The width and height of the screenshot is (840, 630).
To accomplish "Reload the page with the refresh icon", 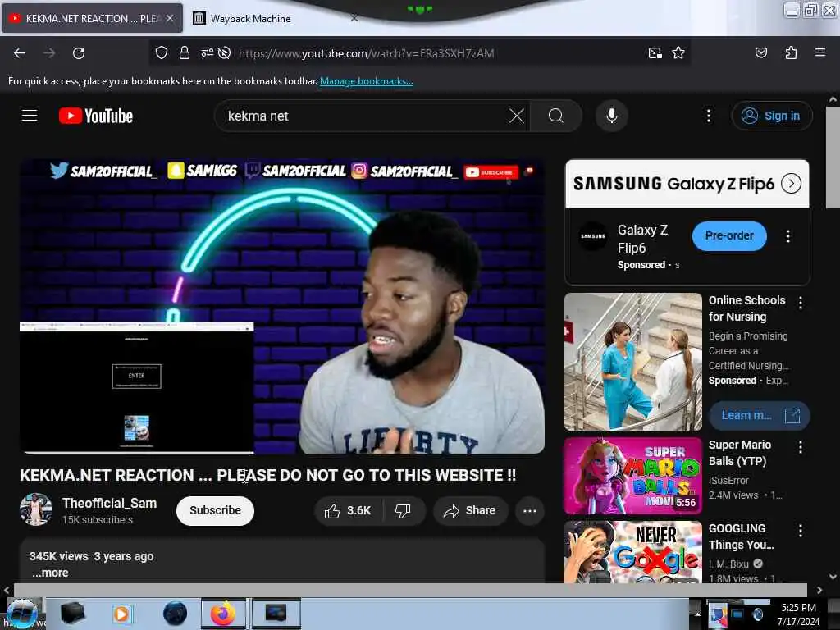I will [x=79, y=53].
